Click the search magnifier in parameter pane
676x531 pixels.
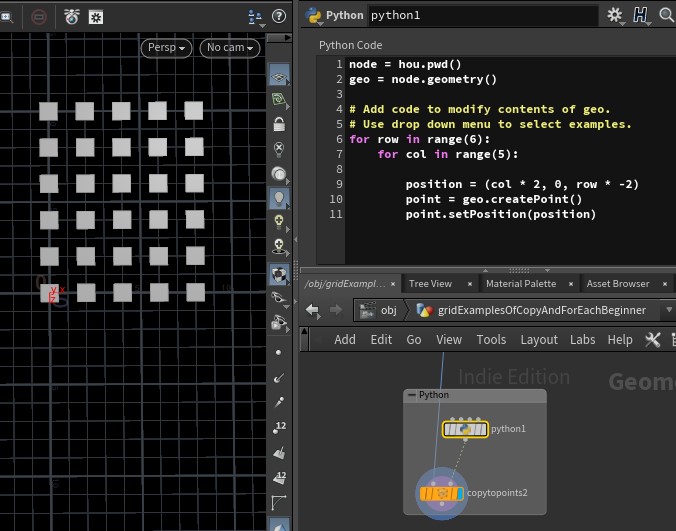666,15
